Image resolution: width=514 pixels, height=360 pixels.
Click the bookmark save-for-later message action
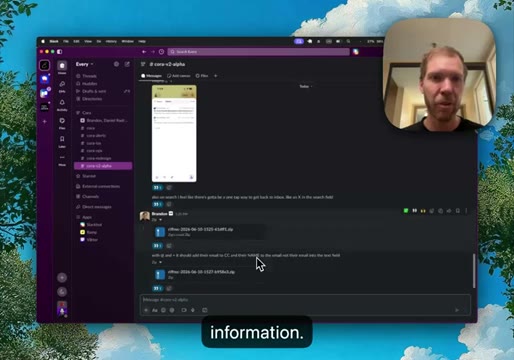[x=458, y=211]
